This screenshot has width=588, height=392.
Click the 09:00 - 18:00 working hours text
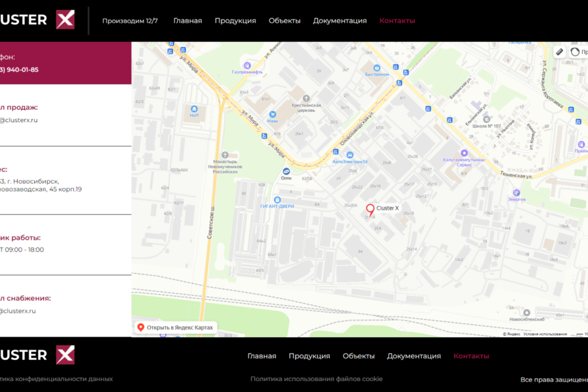coord(22,250)
